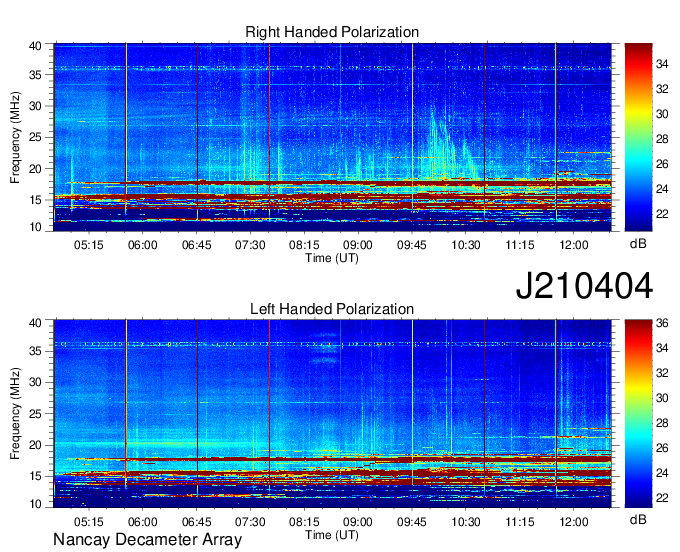Click the dB unit label under right-handed color bar
This screenshot has height=552, width=680.
[638, 244]
